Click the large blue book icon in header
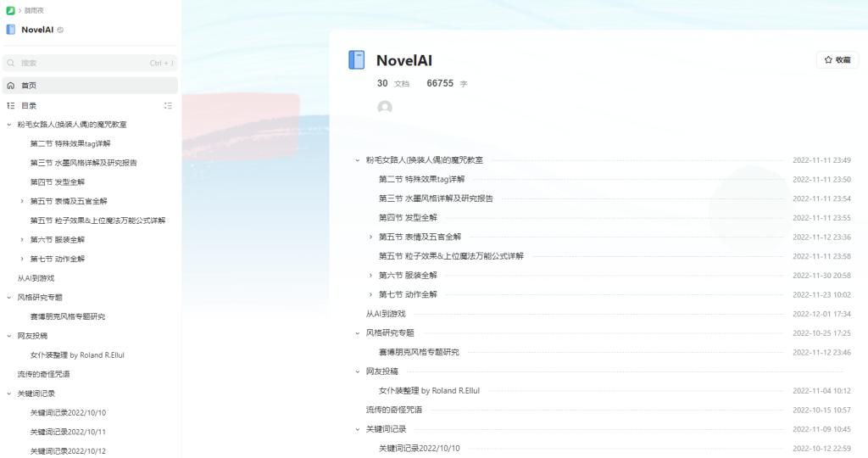 click(357, 60)
